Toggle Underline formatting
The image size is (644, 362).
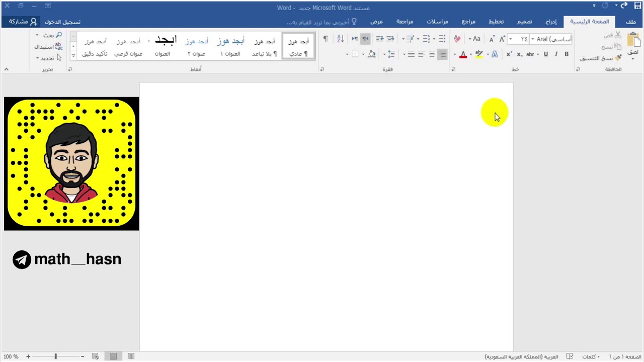(546, 54)
